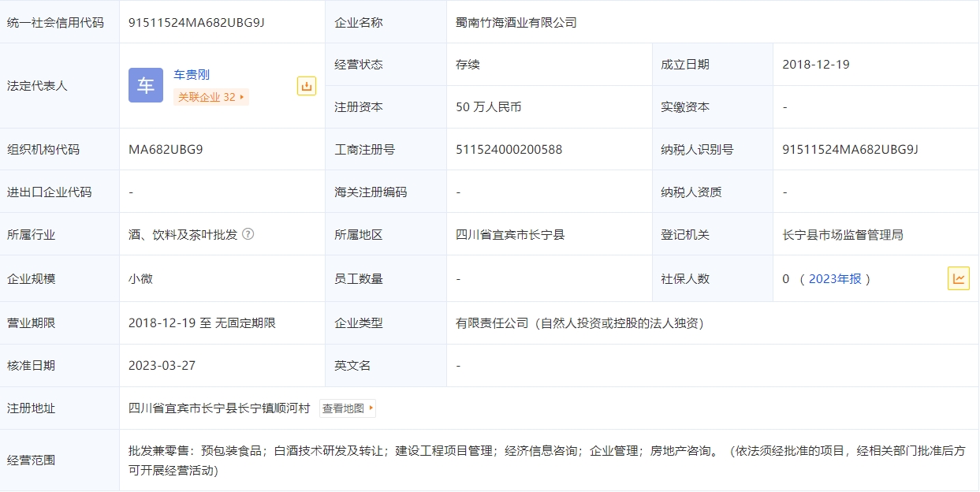Click the 海关注册编码 label

click(371, 192)
